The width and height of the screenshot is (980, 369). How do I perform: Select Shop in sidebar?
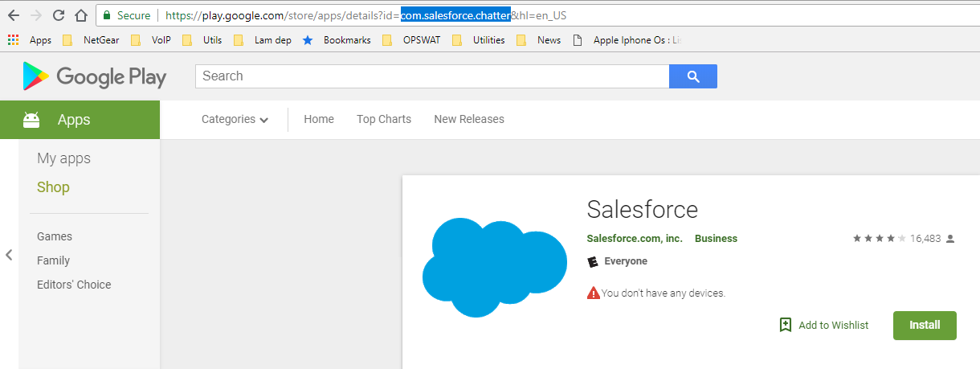[53, 187]
